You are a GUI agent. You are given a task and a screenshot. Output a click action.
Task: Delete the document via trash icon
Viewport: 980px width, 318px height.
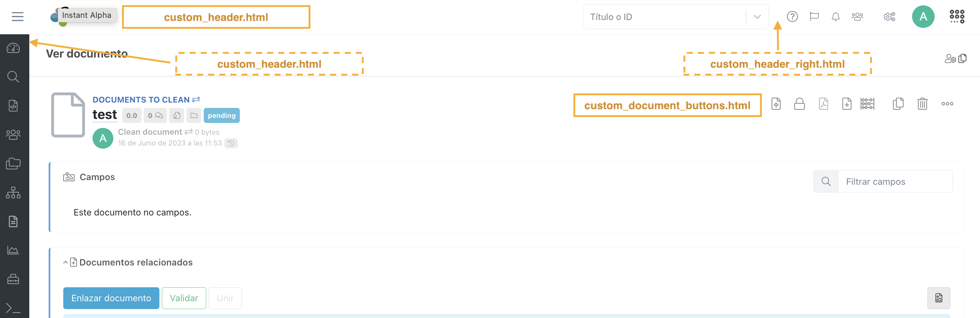(x=922, y=104)
